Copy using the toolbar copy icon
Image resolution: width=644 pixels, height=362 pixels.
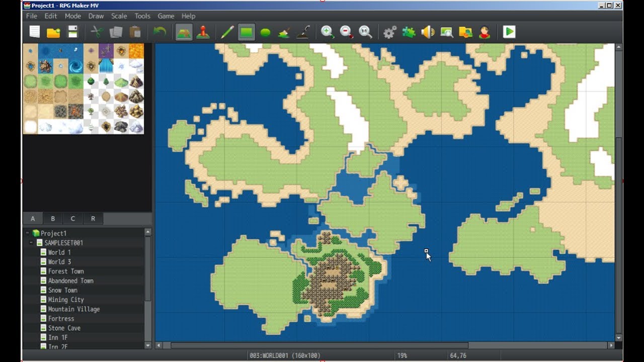point(116,32)
